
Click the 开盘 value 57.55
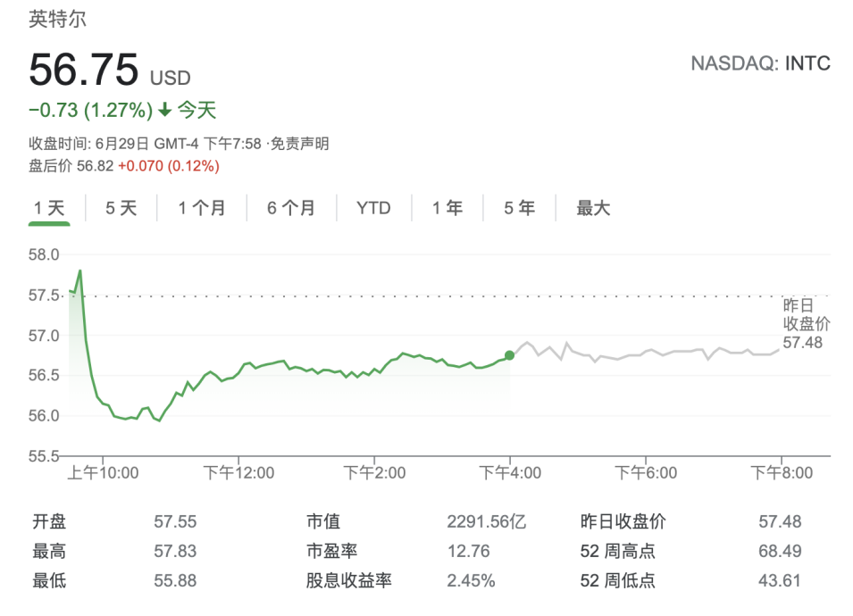pyautogui.click(x=175, y=522)
